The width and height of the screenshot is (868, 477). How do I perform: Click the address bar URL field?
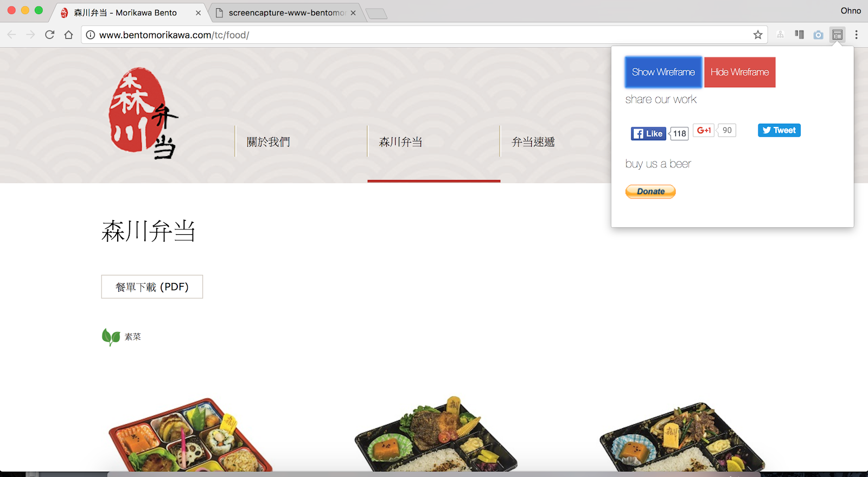tap(423, 35)
